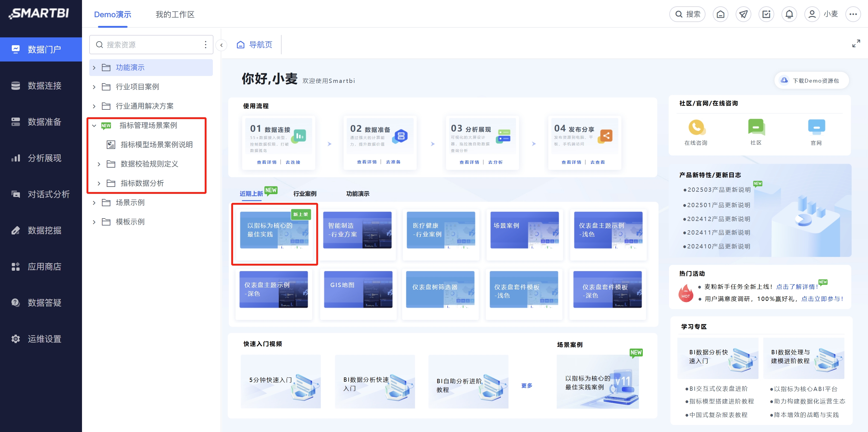Select the 近期上新 tab
This screenshot has width=868, height=432.
[x=251, y=194]
